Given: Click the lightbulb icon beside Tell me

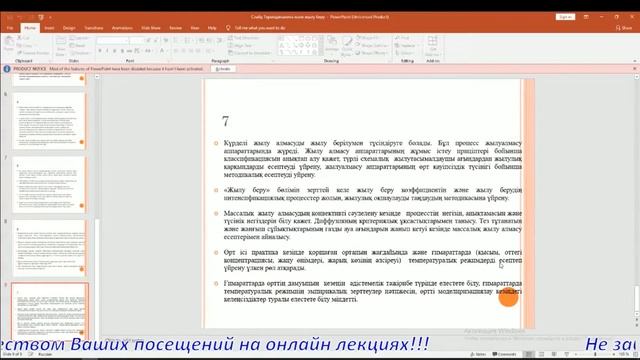Looking at the screenshot, I should pyautogui.click(x=228, y=28).
